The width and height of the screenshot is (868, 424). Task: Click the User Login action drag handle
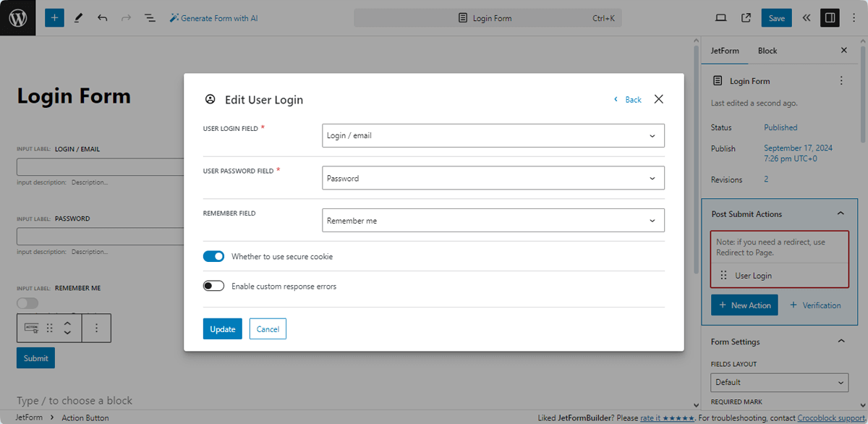coord(723,275)
